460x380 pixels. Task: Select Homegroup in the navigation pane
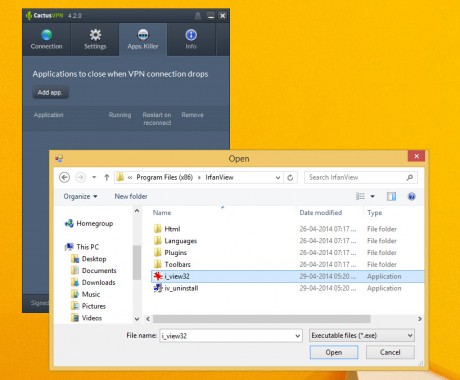89,223
